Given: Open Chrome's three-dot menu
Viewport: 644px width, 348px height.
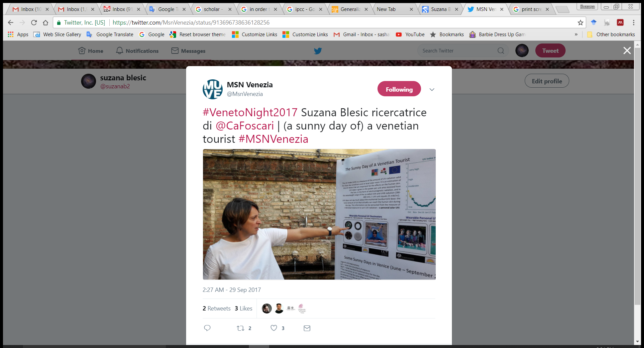Looking at the screenshot, I should click(633, 23).
